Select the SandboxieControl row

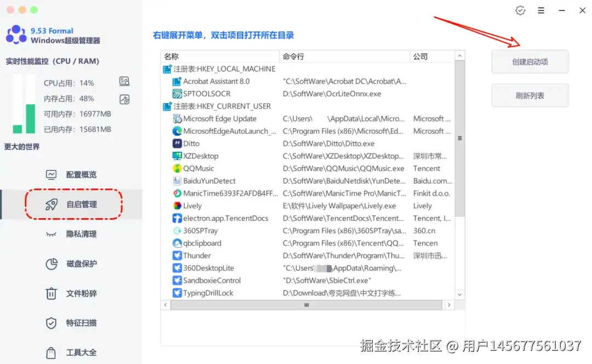click(x=308, y=281)
